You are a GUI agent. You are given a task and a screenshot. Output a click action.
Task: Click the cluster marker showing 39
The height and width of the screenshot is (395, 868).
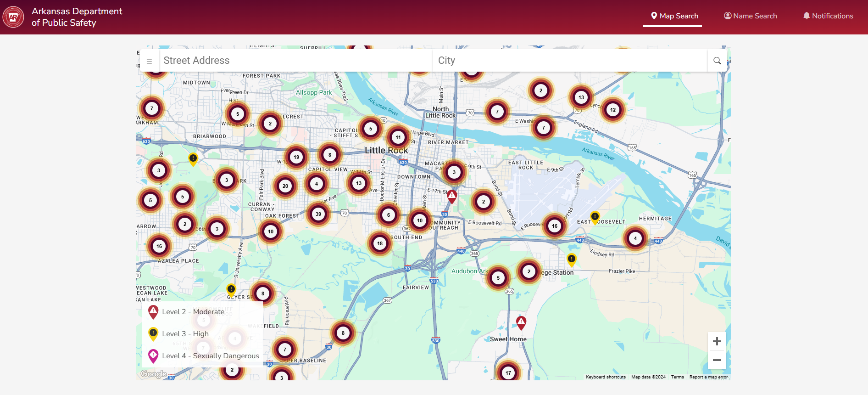[x=318, y=214]
